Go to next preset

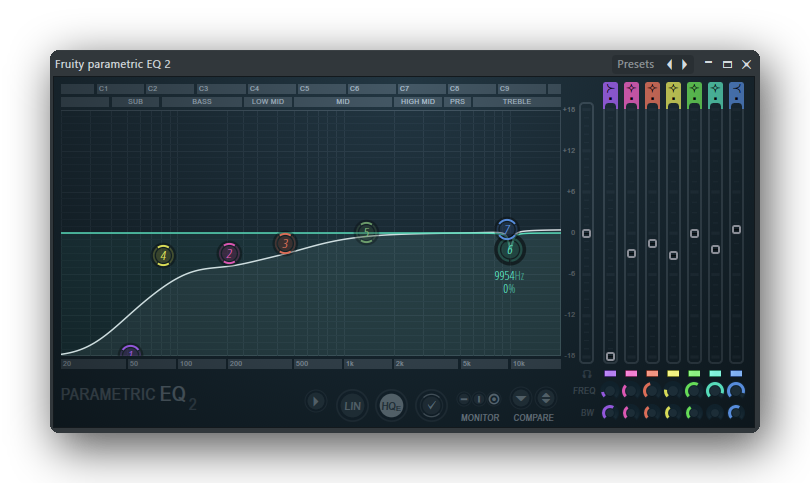[684, 64]
